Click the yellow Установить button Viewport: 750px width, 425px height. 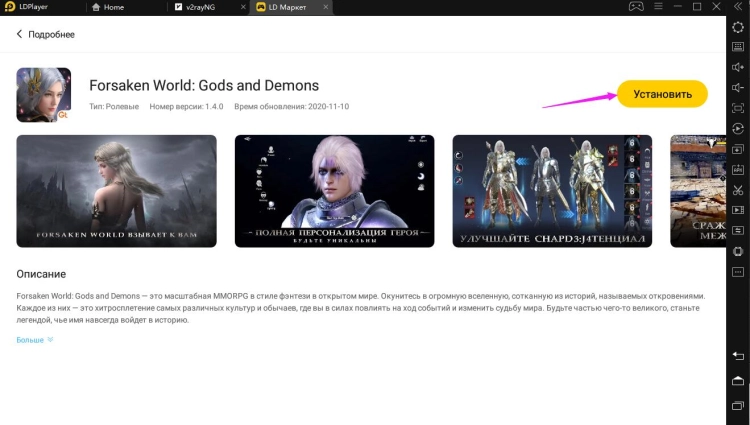tap(662, 94)
